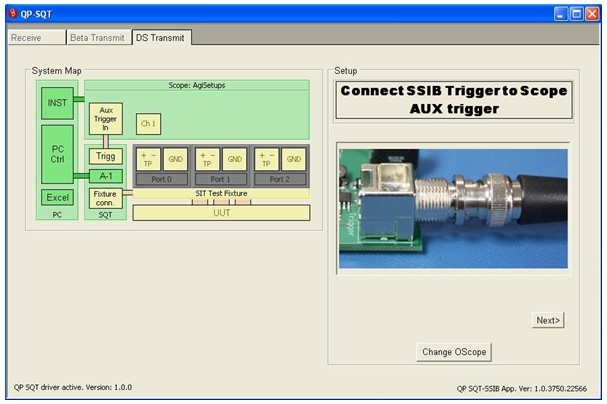Click the QP SQT driver active status text
This screenshot has width=607, height=404.
[x=73, y=387]
